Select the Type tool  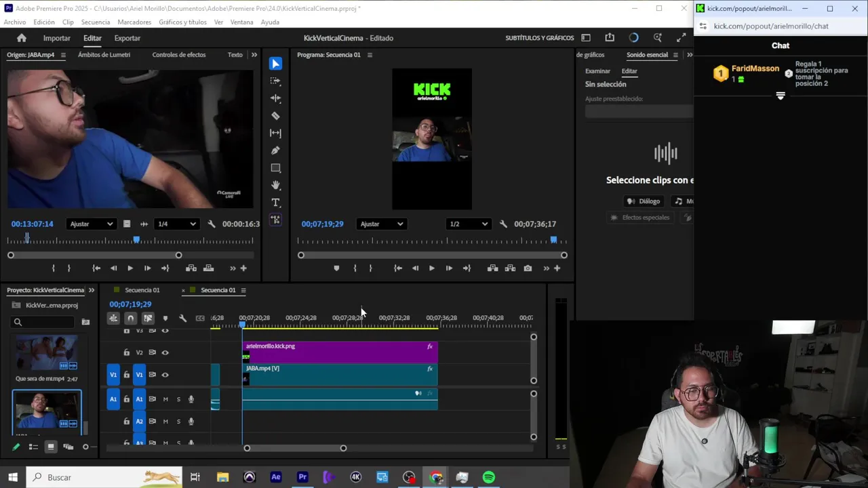point(275,203)
